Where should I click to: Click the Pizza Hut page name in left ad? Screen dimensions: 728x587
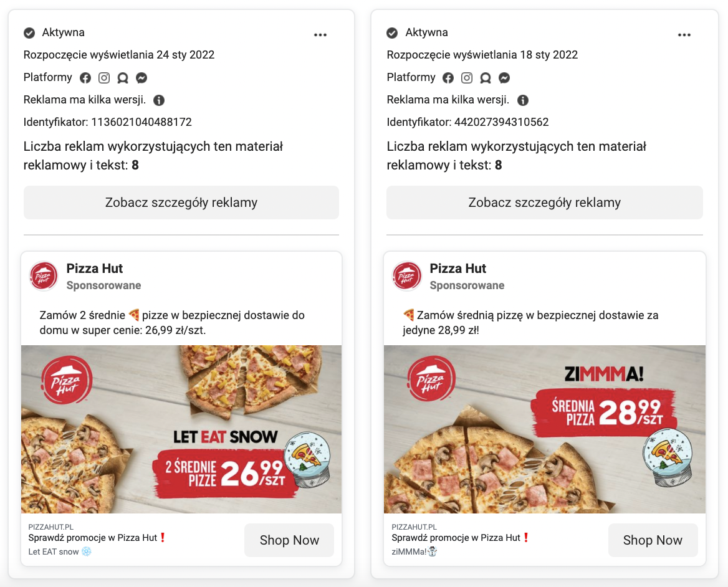[95, 269]
